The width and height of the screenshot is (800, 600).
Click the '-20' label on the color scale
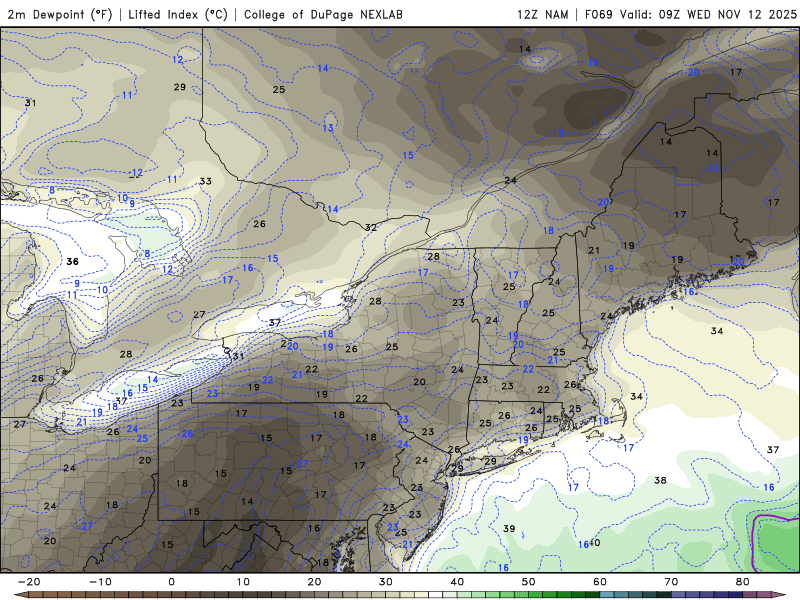(29, 582)
